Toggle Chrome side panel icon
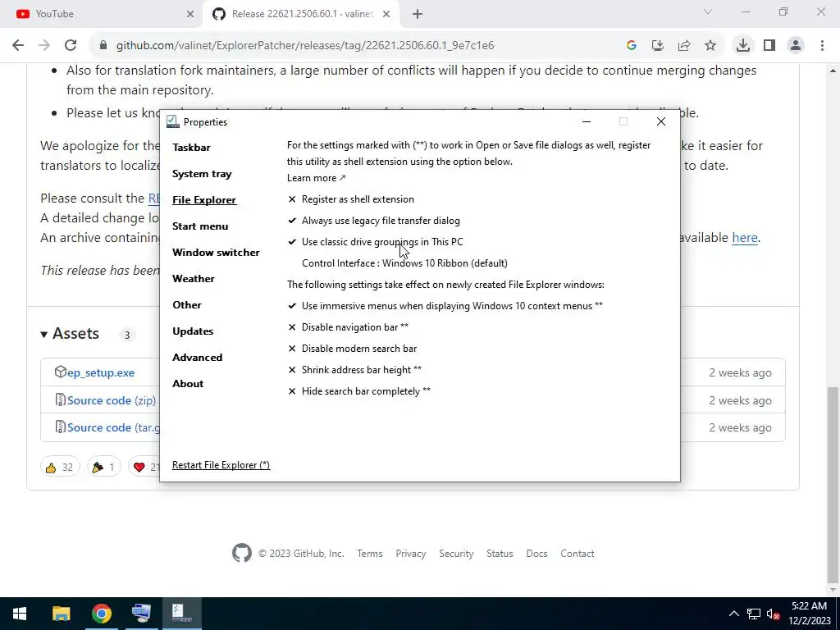The height and width of the screenshot is (630, 840). click(x=769, y=46)
